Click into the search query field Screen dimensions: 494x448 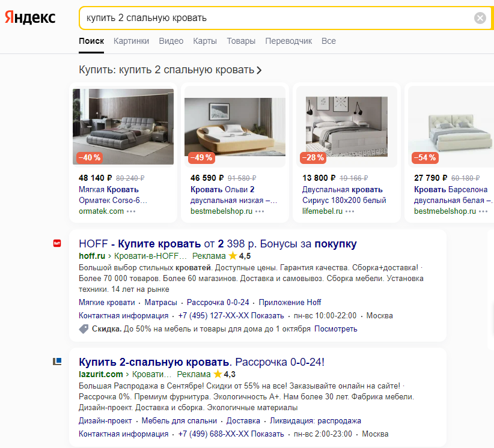click(x=270, y=18)
